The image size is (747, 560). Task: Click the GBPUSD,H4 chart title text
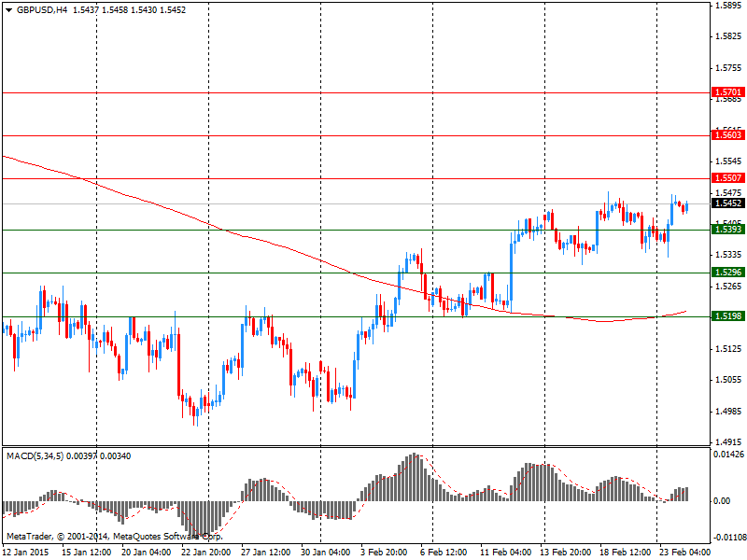point(42,10)
